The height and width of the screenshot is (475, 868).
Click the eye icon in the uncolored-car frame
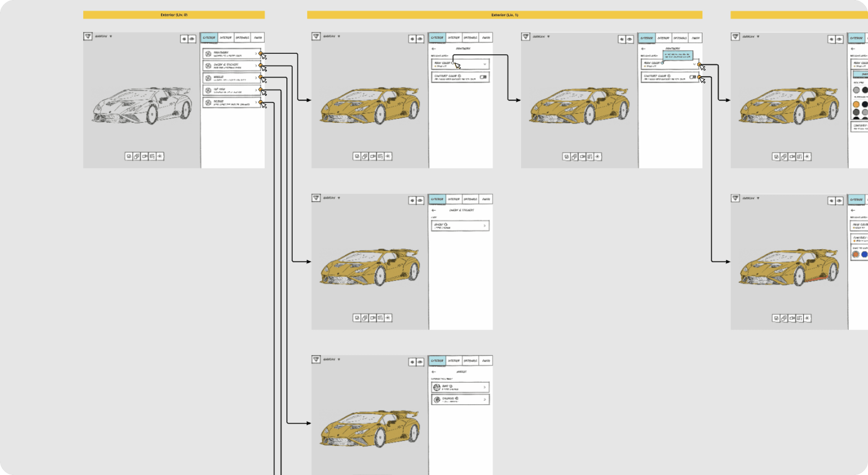(x=192, y=39)
